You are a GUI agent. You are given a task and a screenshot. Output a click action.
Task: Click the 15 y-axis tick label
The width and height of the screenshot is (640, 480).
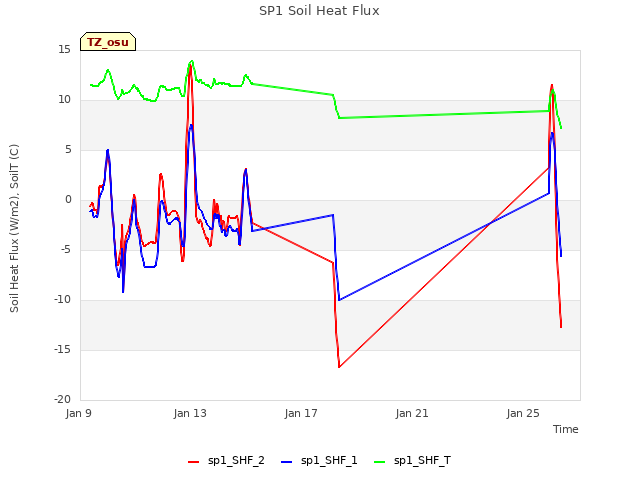point(64,50)
